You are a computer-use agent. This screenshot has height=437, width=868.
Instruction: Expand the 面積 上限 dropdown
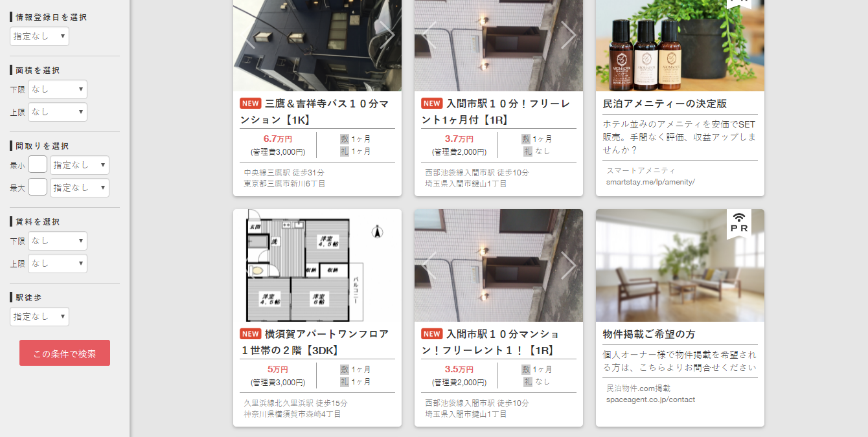click(58, 112)
